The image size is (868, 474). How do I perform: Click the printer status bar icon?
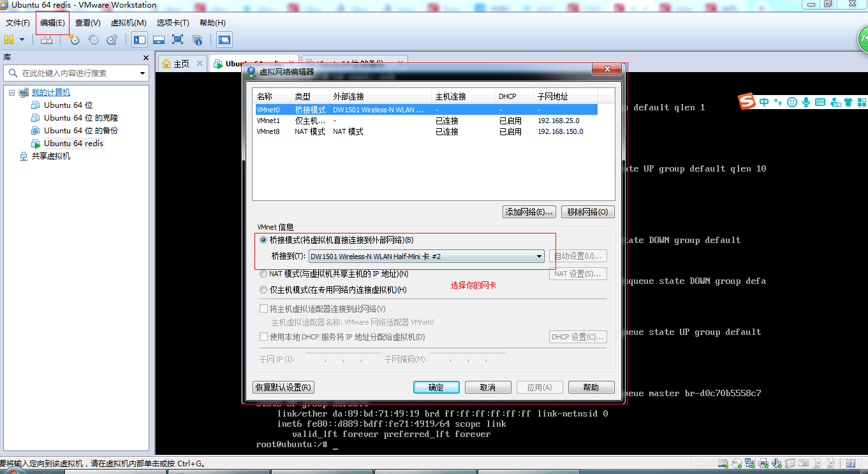763,463
